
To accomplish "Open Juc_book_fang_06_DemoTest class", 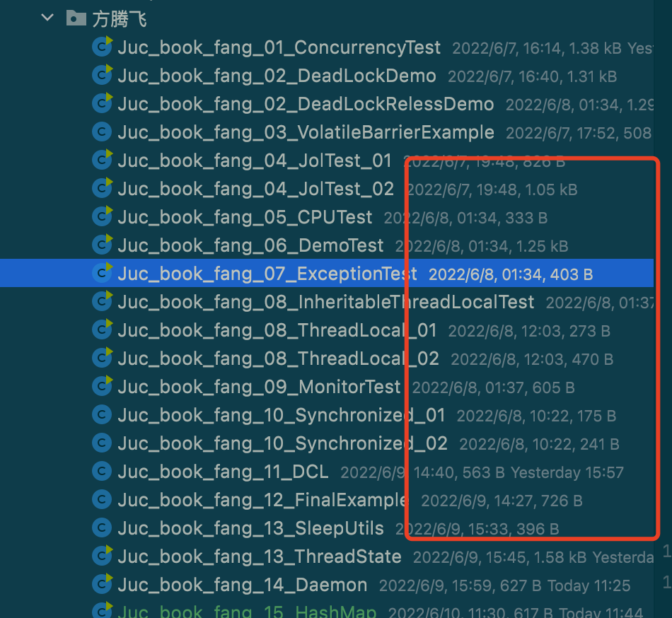I will (250, 245).
